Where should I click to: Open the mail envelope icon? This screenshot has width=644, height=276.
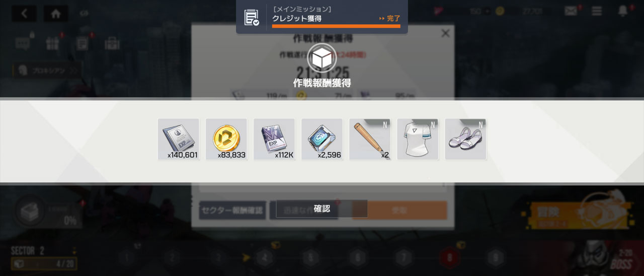click(571, 11)
